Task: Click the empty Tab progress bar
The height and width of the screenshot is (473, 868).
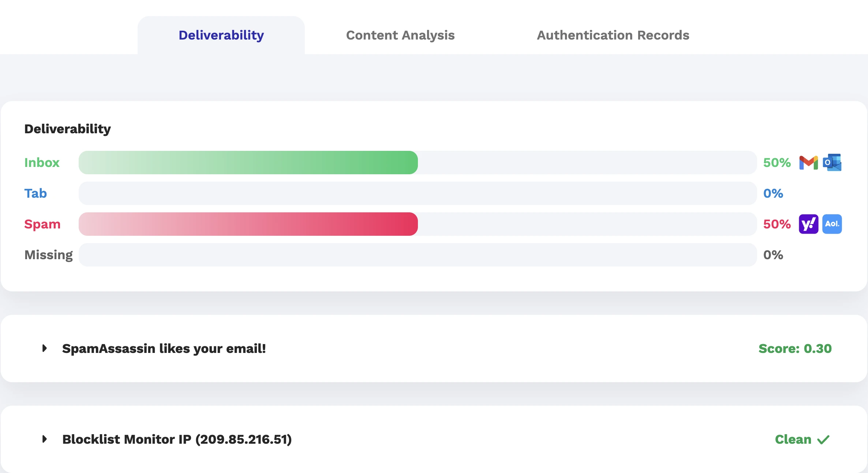Action: click(418, 193)
